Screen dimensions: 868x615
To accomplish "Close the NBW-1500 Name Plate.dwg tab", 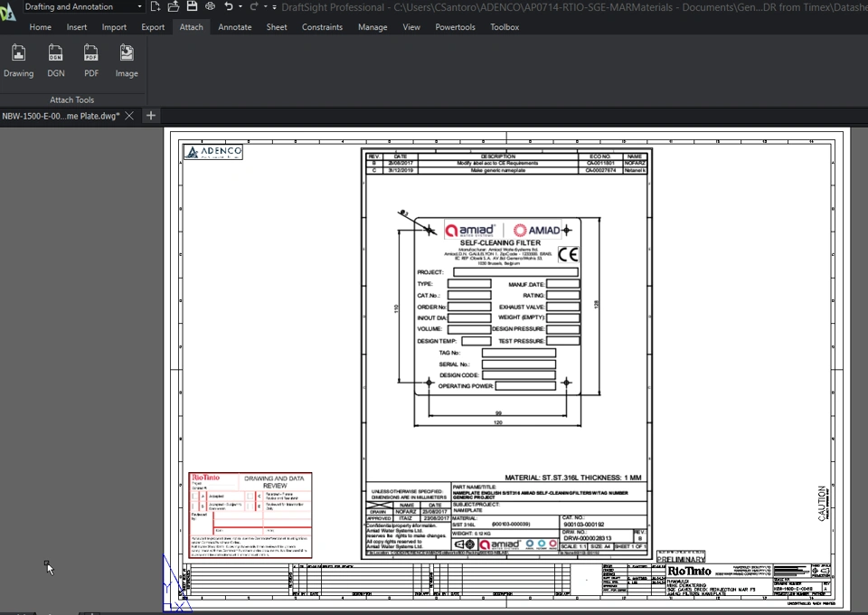I will (129, 116).
